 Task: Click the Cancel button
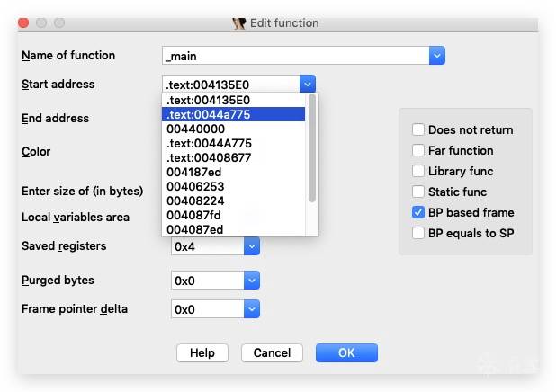(272, 353)
